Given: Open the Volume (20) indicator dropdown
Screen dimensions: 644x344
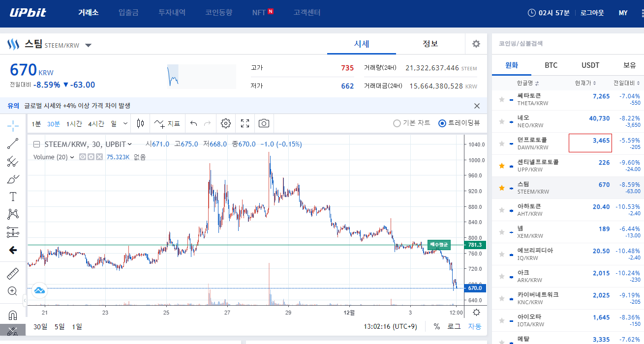Looking at the screenshot, I should [x=72, y=157].
